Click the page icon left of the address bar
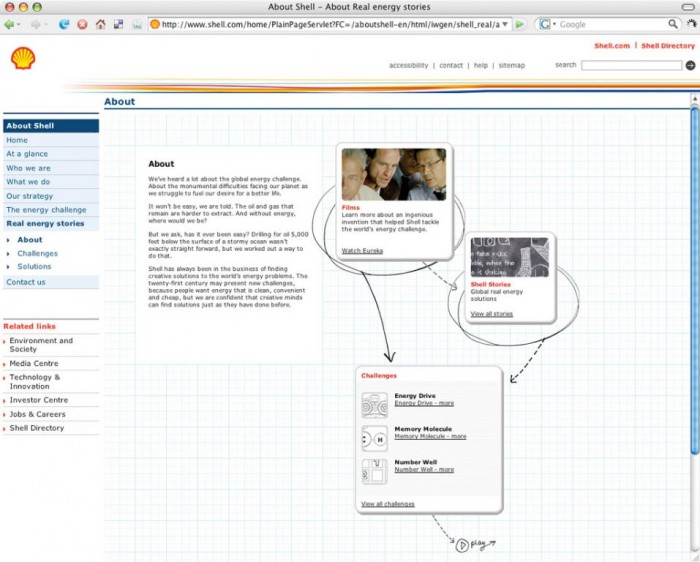Image resolution: width=700 pixels, height=562 pixels. click(137, 25)
